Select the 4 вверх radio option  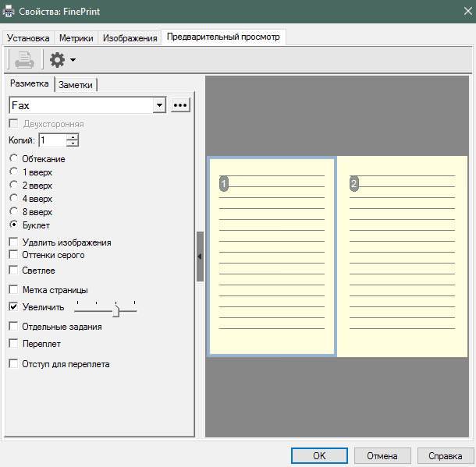tap(13, 198)
